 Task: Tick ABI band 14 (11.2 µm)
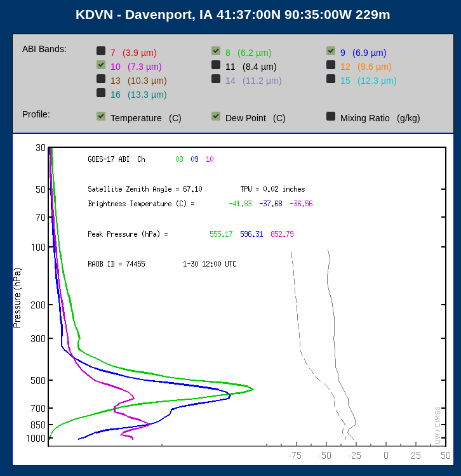click(x=216, y=79)
